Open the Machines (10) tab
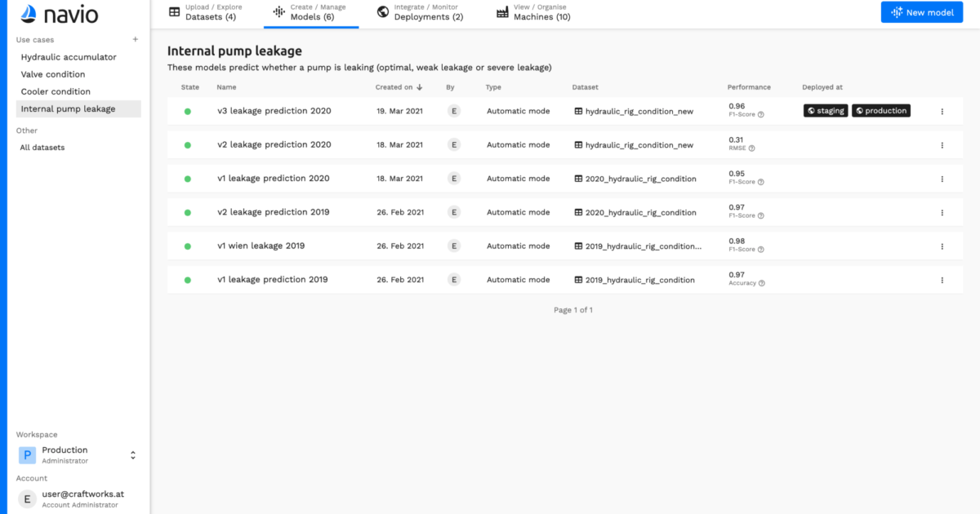Image resolution: width=980 pixels, height=514 pixels. [x=533, y=13]
